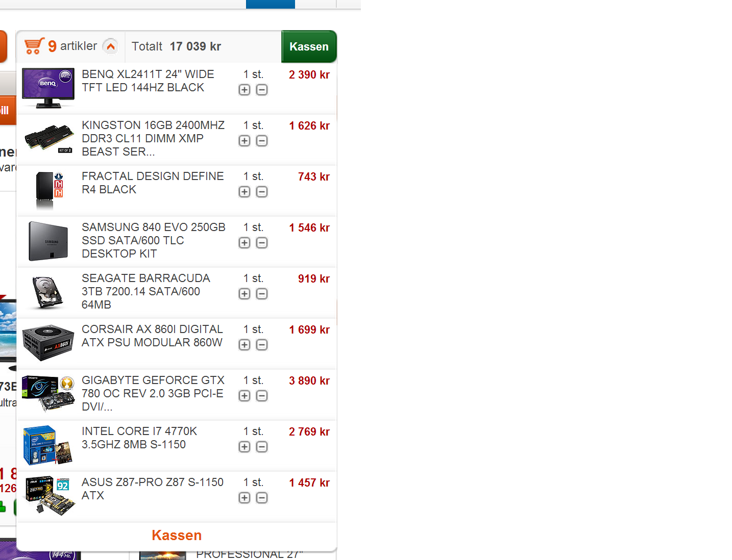
Task: Open the BENQ monitor product thumbnail
Action: (x=48, y=88)
